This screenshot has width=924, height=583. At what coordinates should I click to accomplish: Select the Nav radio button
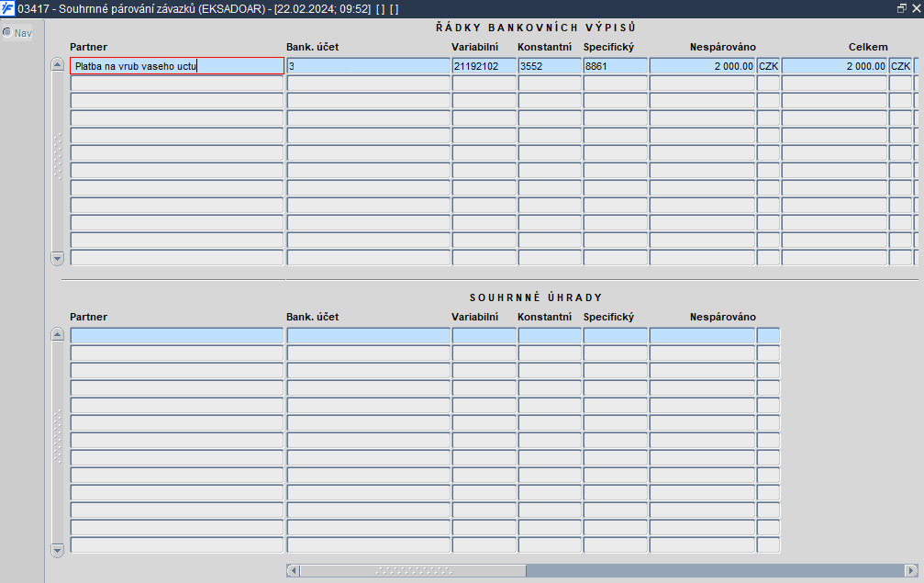tap(7, 32)
